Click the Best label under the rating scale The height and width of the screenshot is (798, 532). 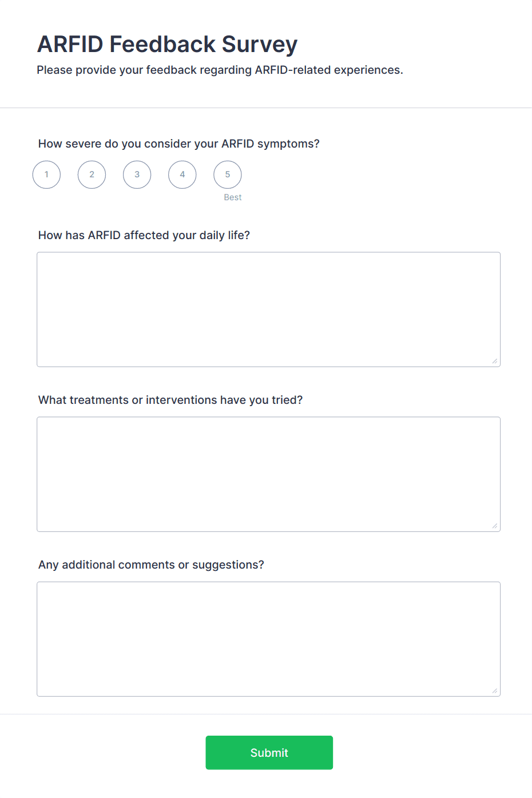tap(232, 197)
